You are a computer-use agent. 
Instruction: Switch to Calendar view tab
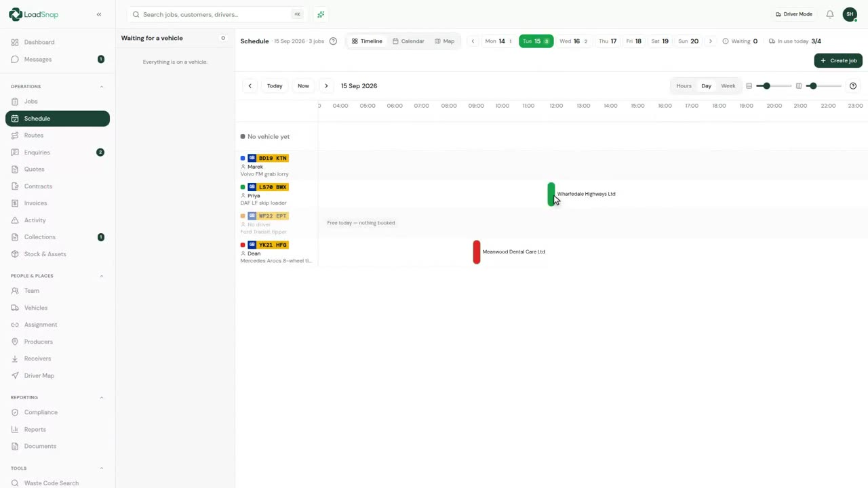click(408, 41)
